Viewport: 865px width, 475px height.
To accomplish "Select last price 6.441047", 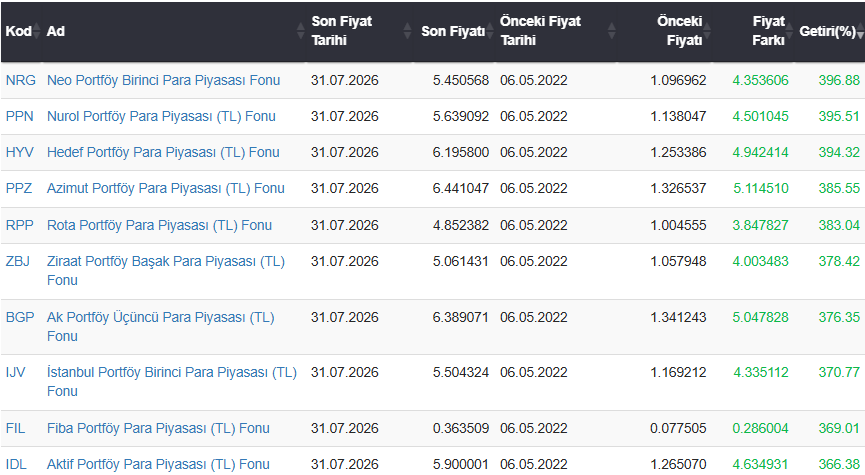I will click(x=461, y=188).
